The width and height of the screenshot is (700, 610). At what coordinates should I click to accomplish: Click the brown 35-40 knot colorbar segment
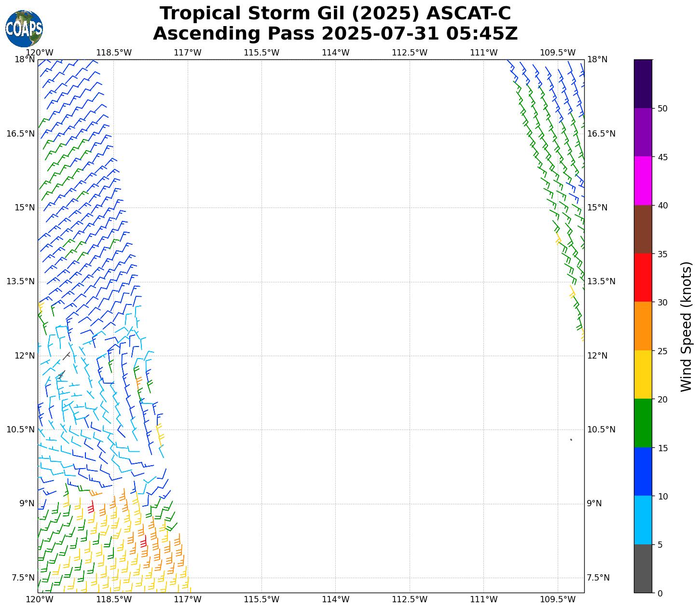coord(643,229)
